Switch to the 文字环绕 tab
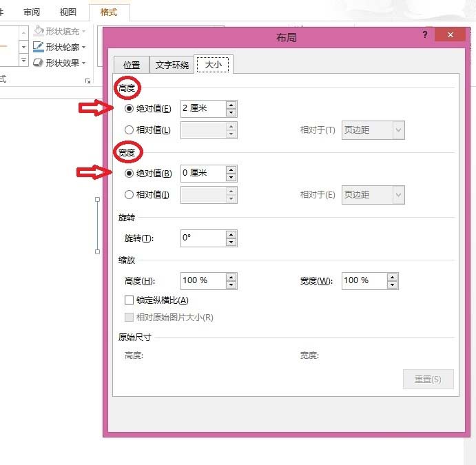The height and width of the screenshot is (465, 476). pos(172,65)
